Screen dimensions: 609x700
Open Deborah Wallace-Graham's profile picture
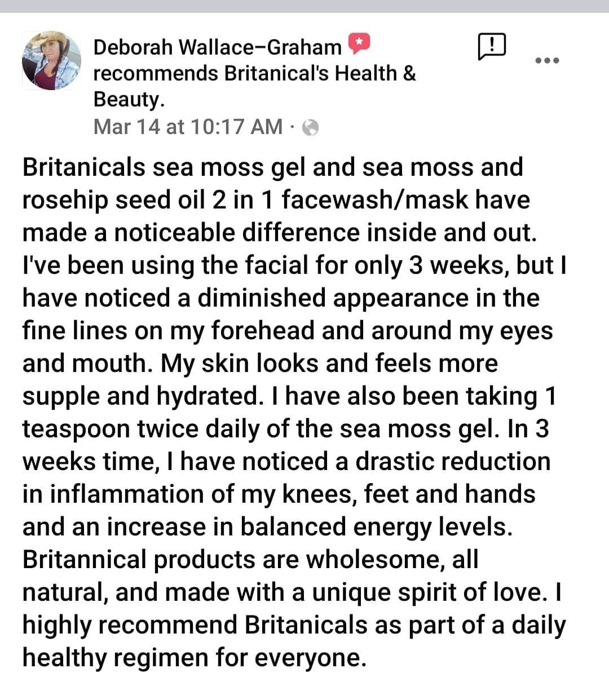[51, 61]
